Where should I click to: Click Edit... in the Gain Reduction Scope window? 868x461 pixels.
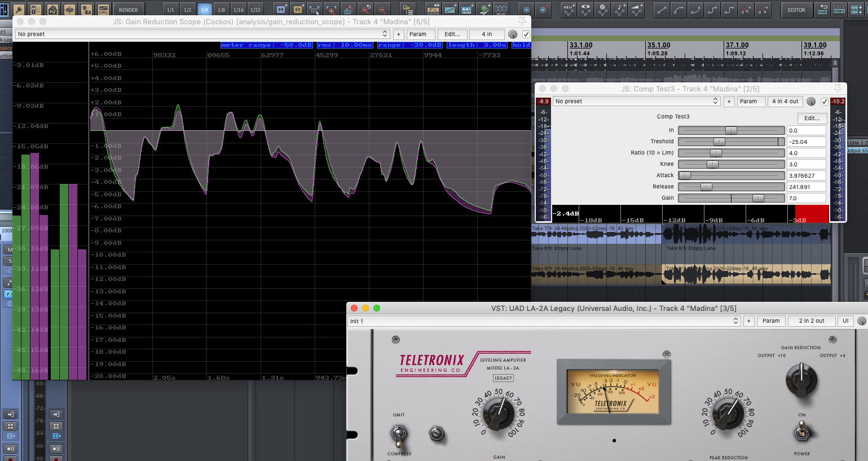point(452,34)
